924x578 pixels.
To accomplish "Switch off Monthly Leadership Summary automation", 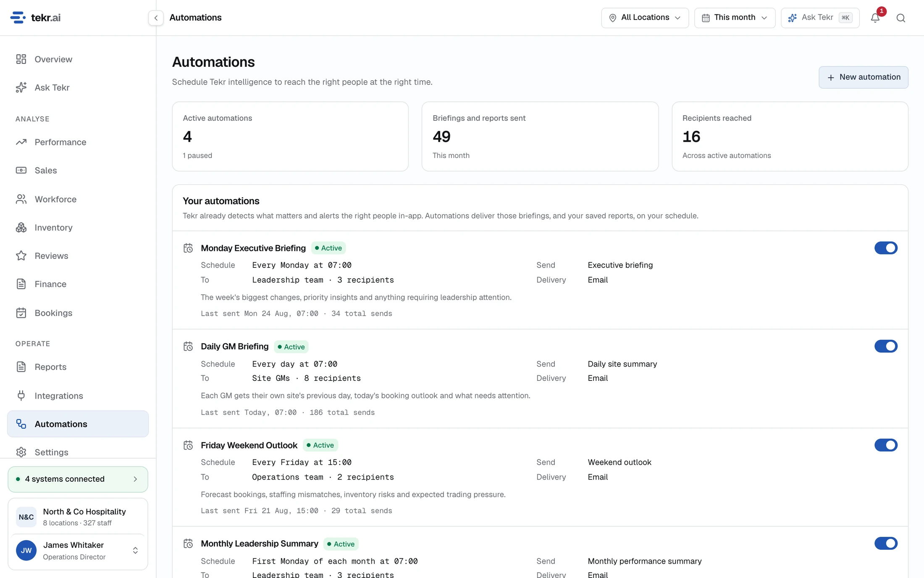I will [x=886, y=544].
